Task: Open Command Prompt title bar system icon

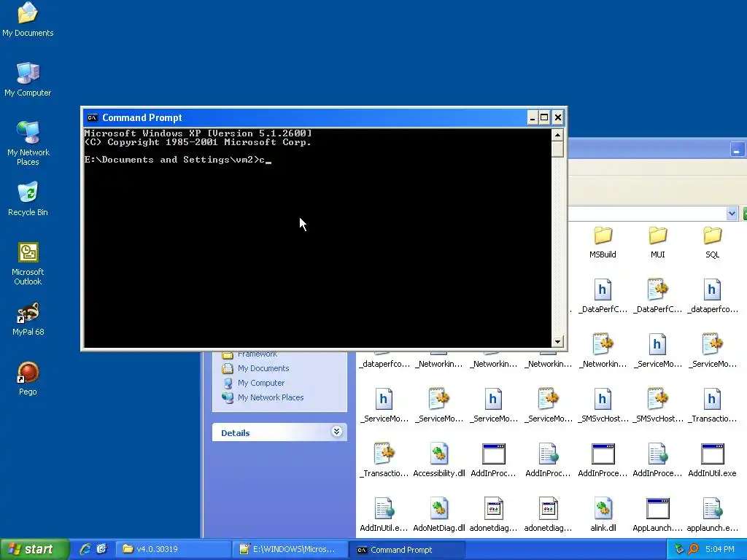Action: pos(93,117)
